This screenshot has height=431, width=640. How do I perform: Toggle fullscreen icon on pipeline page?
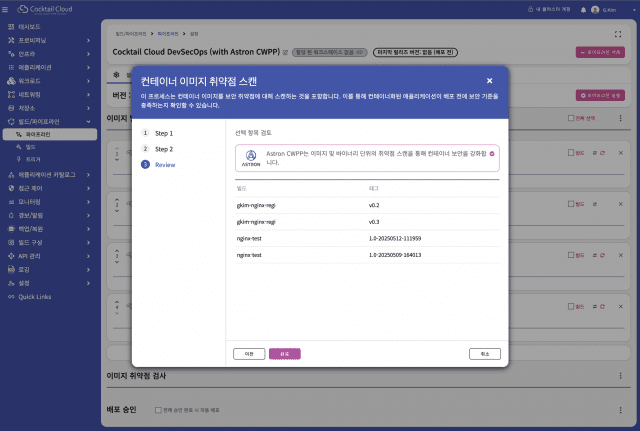(x=618, y=34)
